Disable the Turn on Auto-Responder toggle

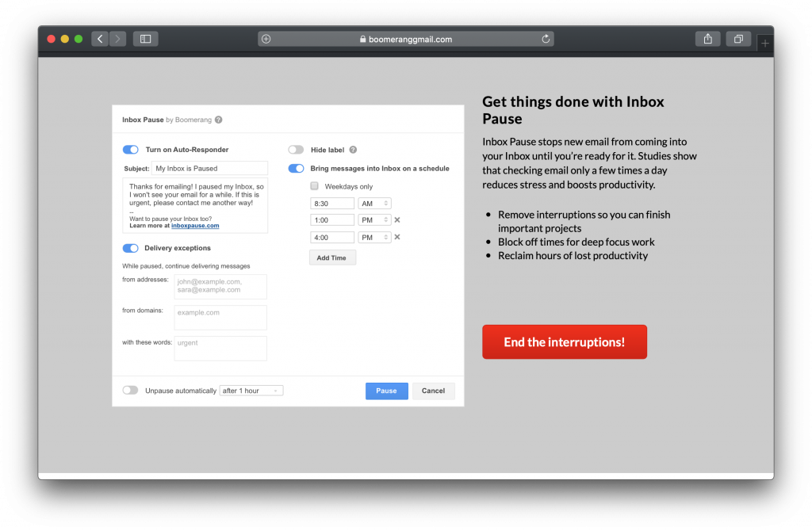pyautogui.click(x=131, y=150)
